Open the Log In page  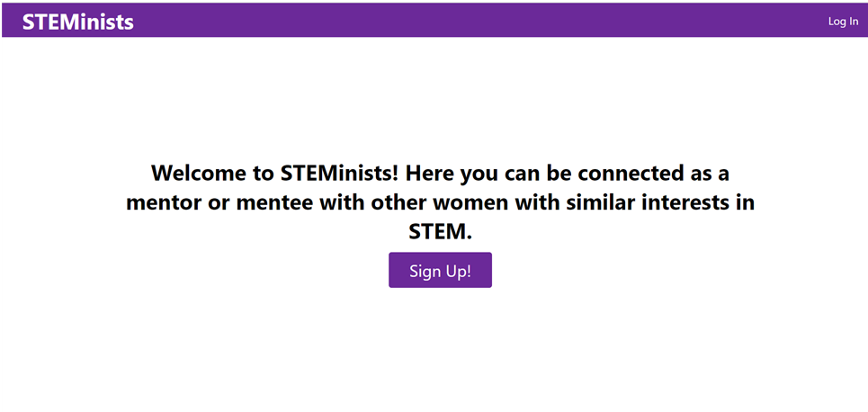(843, 22)
